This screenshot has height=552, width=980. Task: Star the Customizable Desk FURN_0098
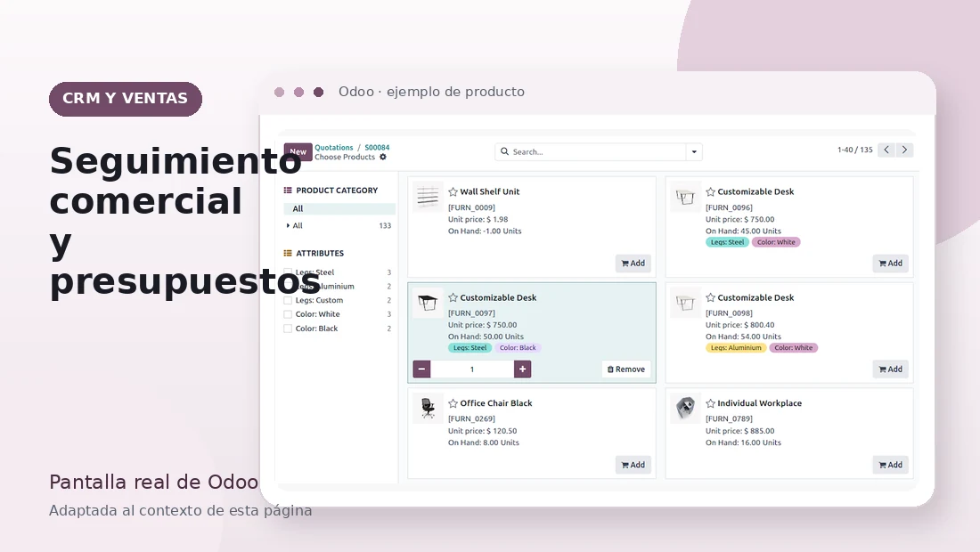point(711,298)
